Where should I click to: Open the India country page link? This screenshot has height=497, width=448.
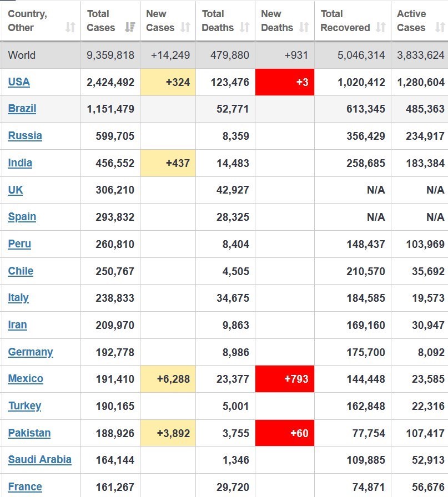[20, 163]
